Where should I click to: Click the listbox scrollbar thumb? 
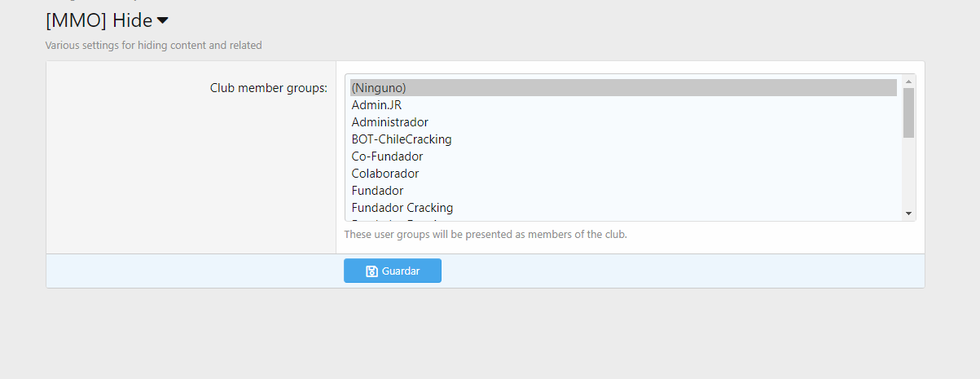[x=908, y=112]
